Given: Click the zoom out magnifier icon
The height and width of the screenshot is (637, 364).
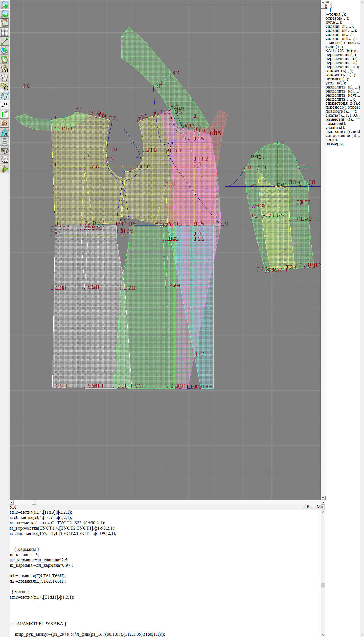Looking at the screenshot, I should pos(5,14).
